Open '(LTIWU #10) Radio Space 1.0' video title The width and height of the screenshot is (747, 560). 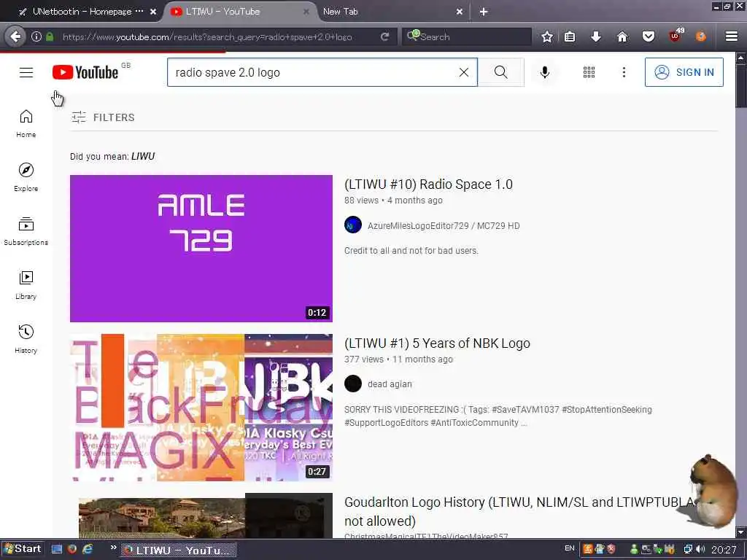428,184
